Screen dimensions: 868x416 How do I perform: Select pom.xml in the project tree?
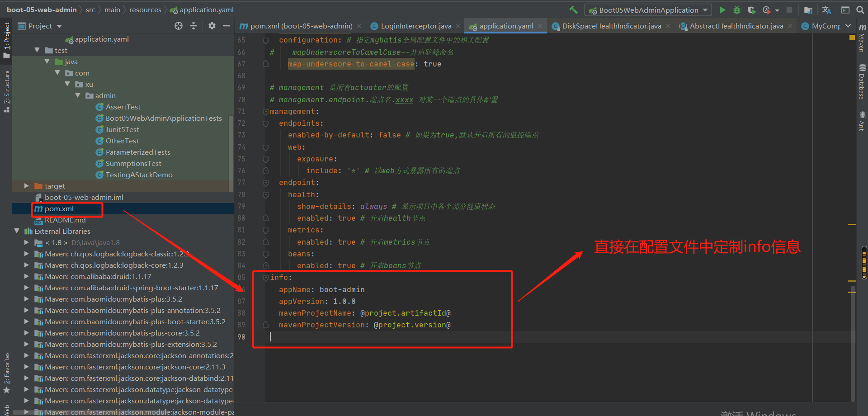click(x=59, y=208)
